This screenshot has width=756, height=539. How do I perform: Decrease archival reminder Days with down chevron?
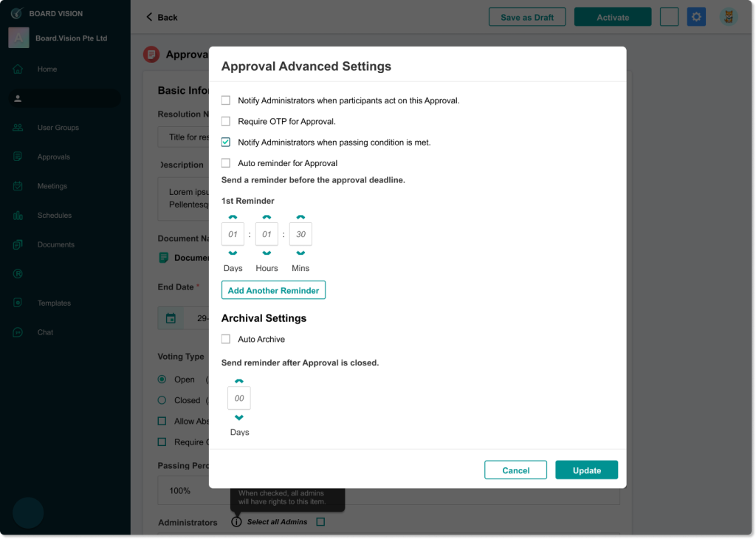(x=239, y=418)
